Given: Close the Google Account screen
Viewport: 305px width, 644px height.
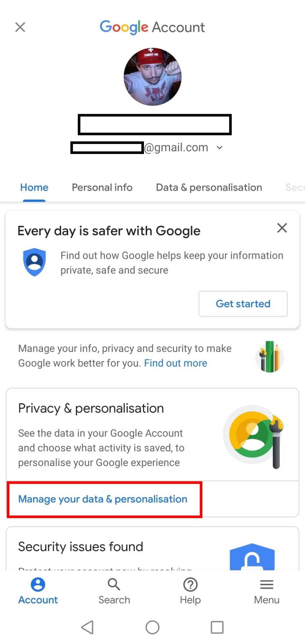Looking at the screenshot, I should point(20,27).
